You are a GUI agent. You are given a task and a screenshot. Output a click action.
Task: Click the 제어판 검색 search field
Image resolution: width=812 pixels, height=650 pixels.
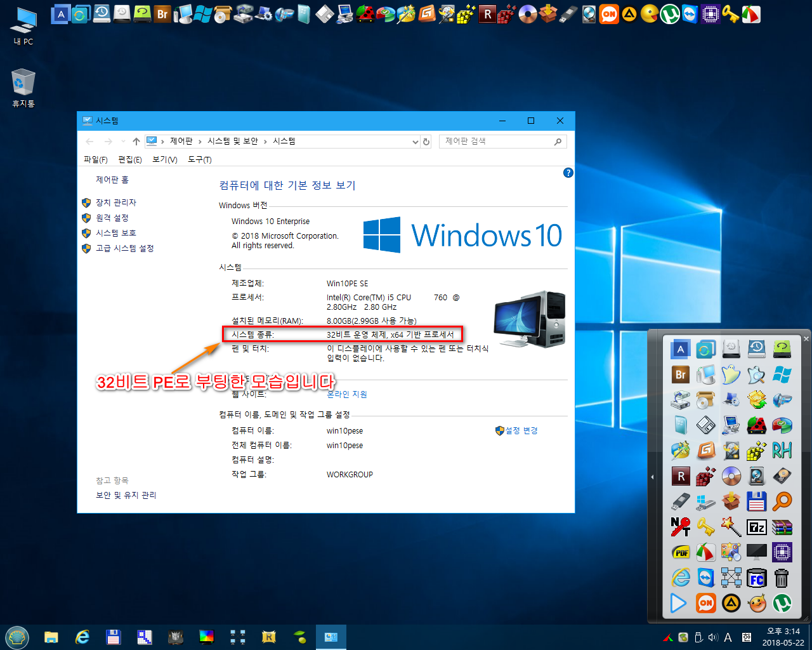tap(502, 142)
